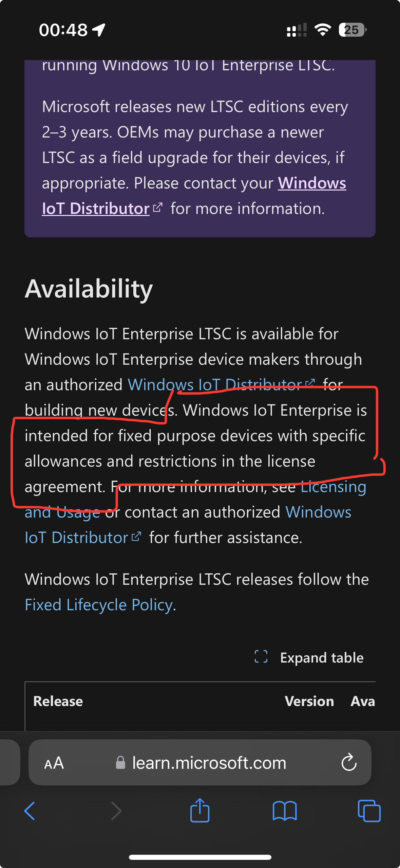Open the AA text size menu
This screenshot has height=868, width=400.
click(x=54, y=763)
